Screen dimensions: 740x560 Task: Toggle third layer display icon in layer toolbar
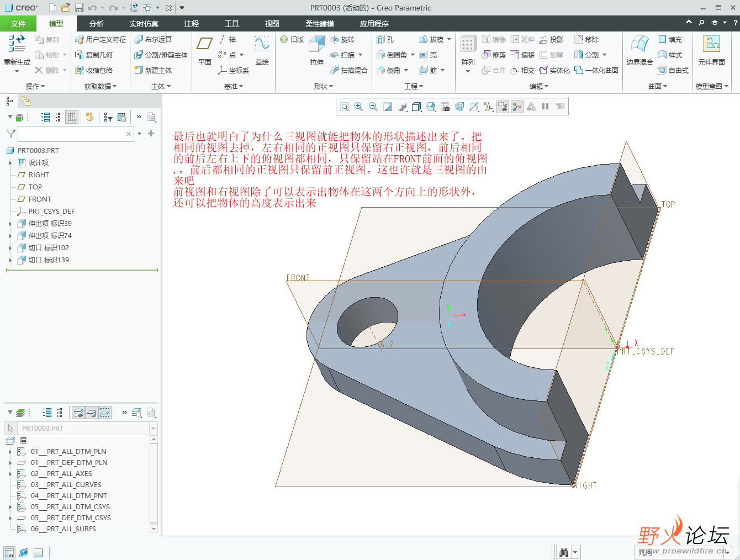click(105, 413)
